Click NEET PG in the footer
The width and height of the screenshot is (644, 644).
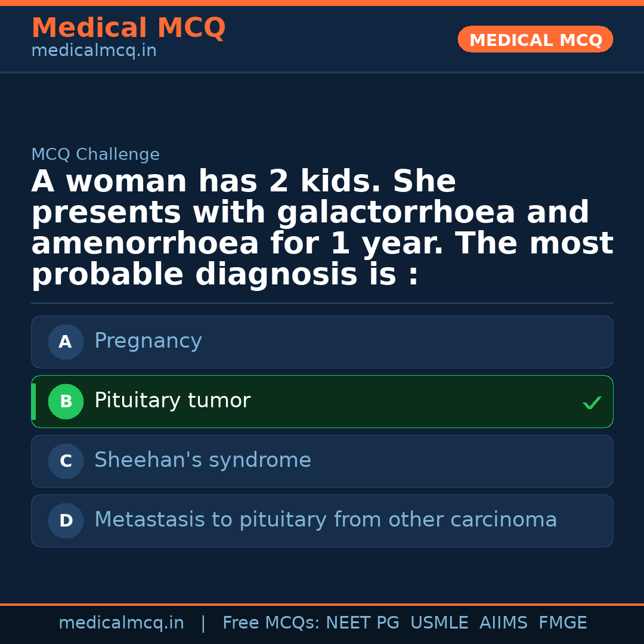[x=363, y=623]
